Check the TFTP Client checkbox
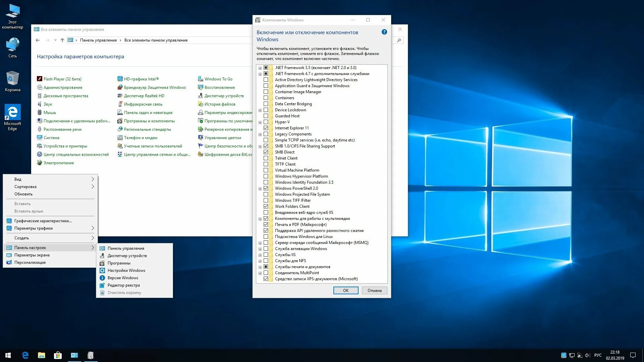Viewport: 644px width, 362px height. tap(266, 164)
